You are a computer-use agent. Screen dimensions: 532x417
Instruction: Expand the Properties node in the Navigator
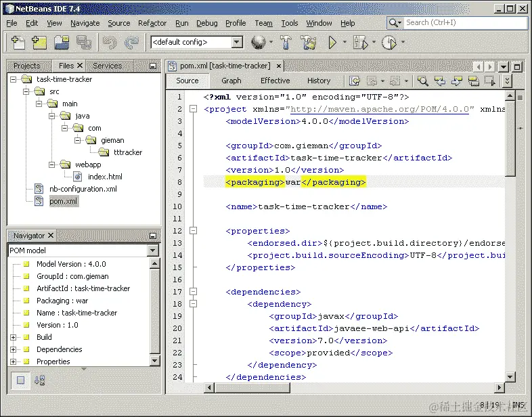coord(13,361)
